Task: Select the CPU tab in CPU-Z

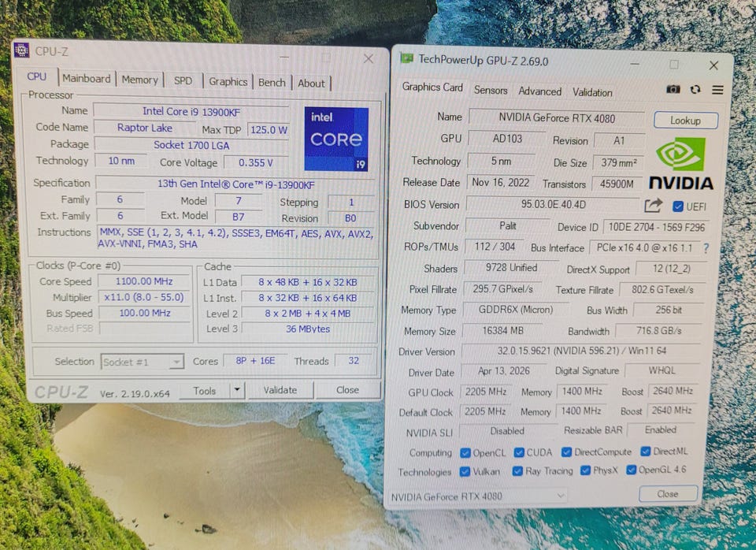Action: (x=37, y=76)
